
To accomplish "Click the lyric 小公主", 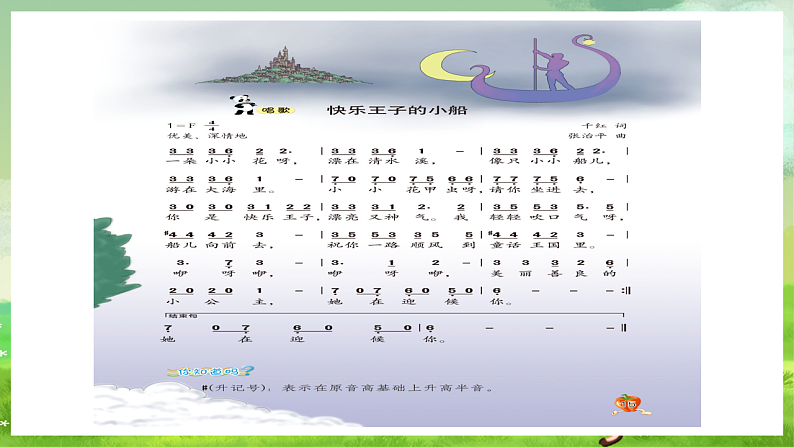I will pos(220,302).
